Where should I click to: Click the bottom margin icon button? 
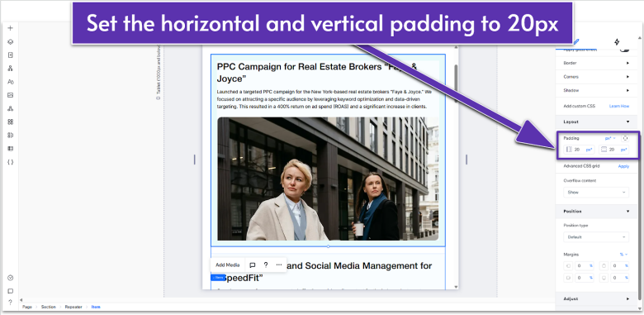pyautogui.click(x=604, y=278)
